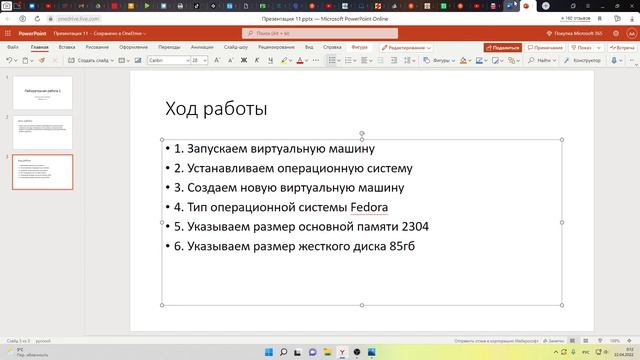
Task: Open the settings gear in header
Action: pyautogui.click(x=616, y=33)
